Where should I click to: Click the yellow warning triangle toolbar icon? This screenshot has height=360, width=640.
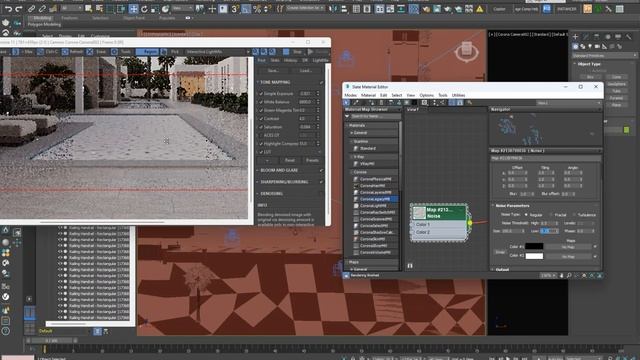pos(480,9)
